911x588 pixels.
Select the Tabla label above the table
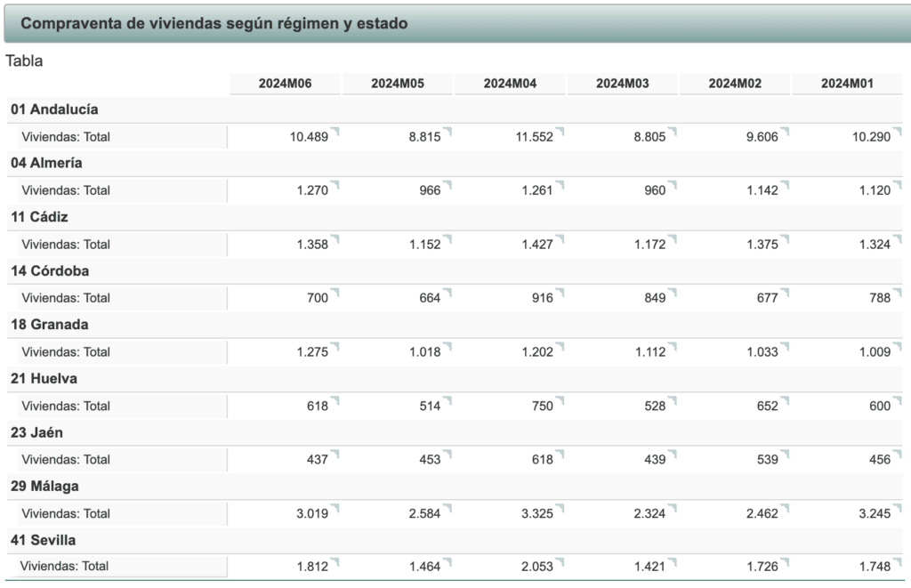[24, 61]
